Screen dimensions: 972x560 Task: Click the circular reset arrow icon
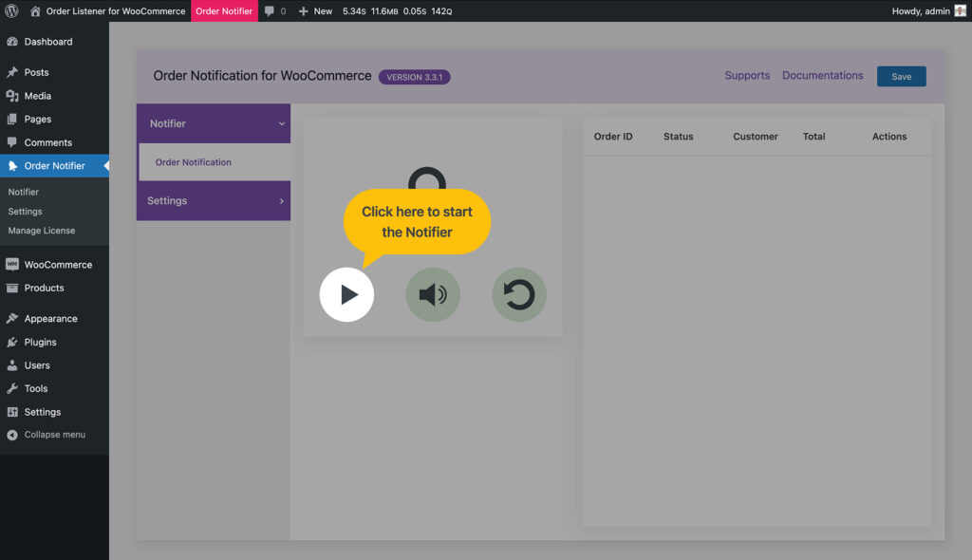coord(519,294)
